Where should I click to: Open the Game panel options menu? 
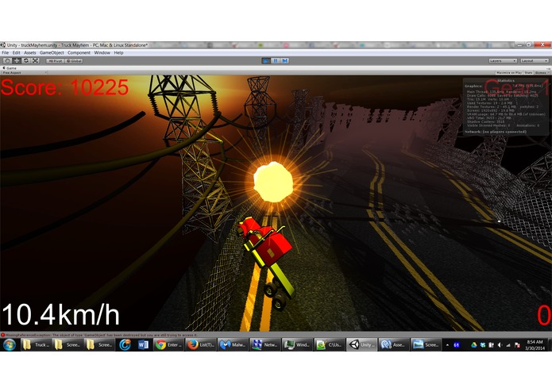point(547,68)
